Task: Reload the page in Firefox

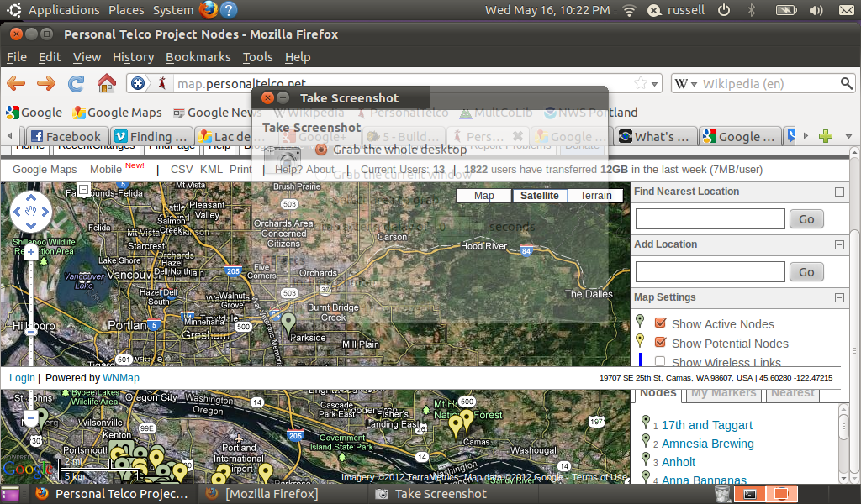Action: 76,83
